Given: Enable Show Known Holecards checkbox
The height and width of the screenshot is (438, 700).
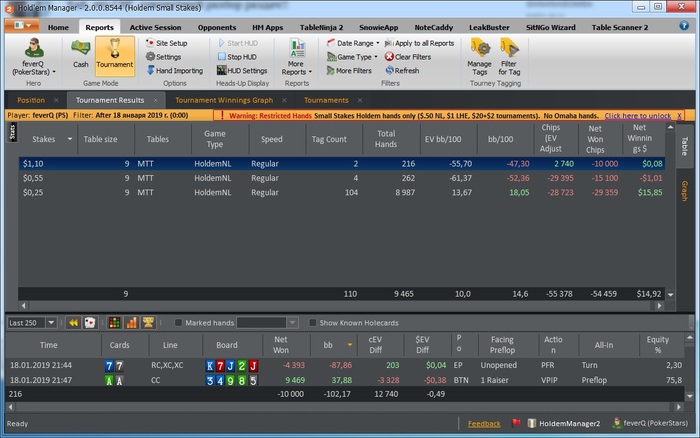Looking at the screenshot, I should pos(312,322).
